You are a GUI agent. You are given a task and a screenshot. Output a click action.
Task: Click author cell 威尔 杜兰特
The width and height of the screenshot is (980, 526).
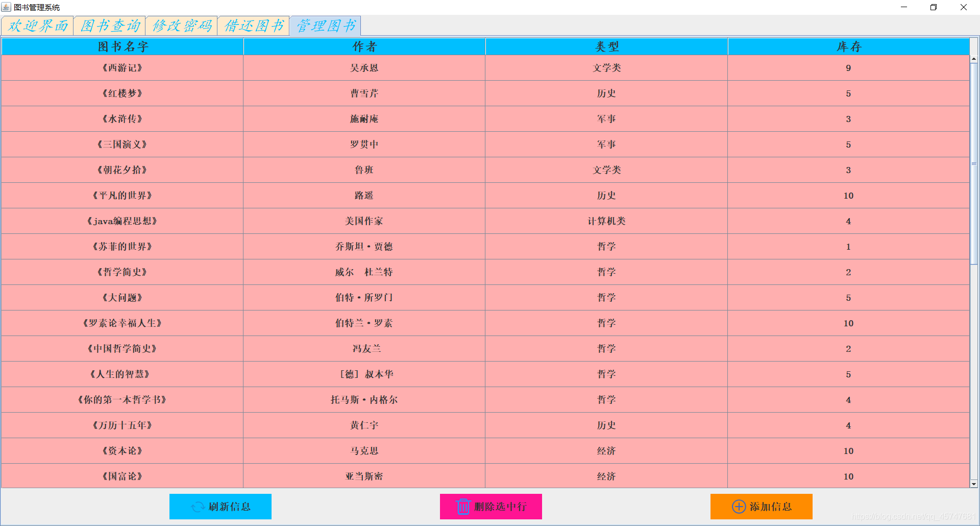point(364,272)
